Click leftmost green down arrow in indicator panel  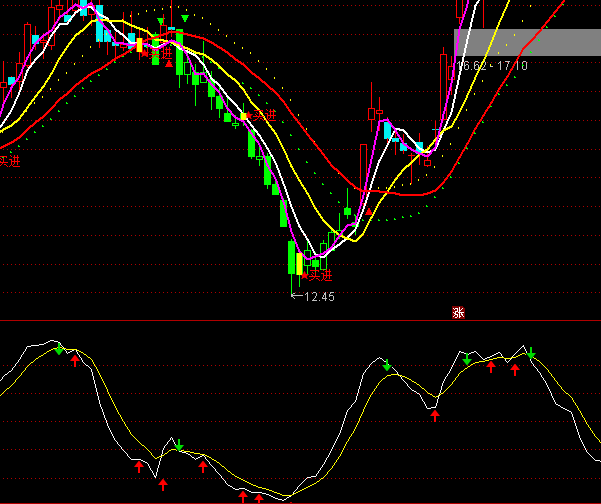tap(59, 349)
